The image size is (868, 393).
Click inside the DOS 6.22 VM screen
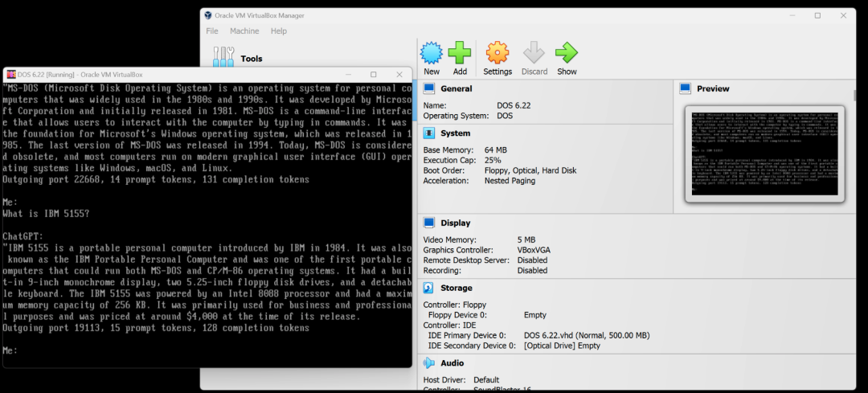point(207,224)
